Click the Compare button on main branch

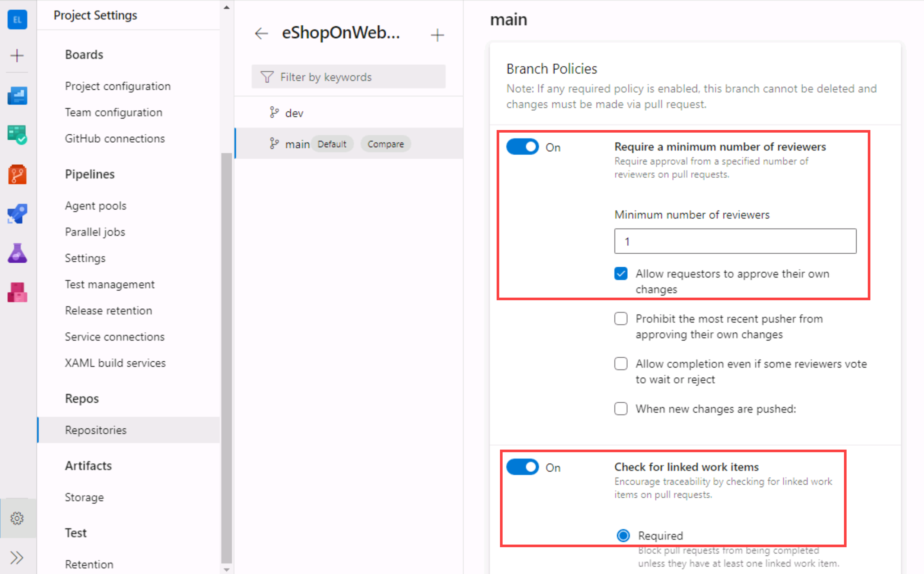(386, 143)
